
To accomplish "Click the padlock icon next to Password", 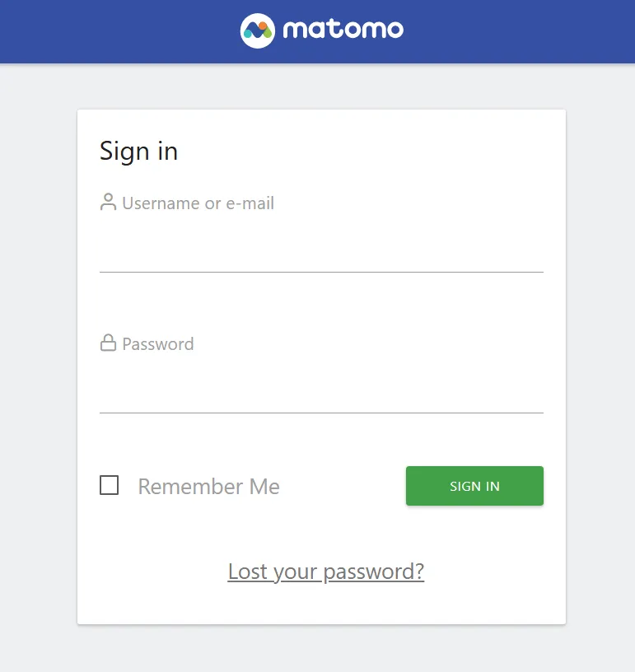I will tap(108, 342).
